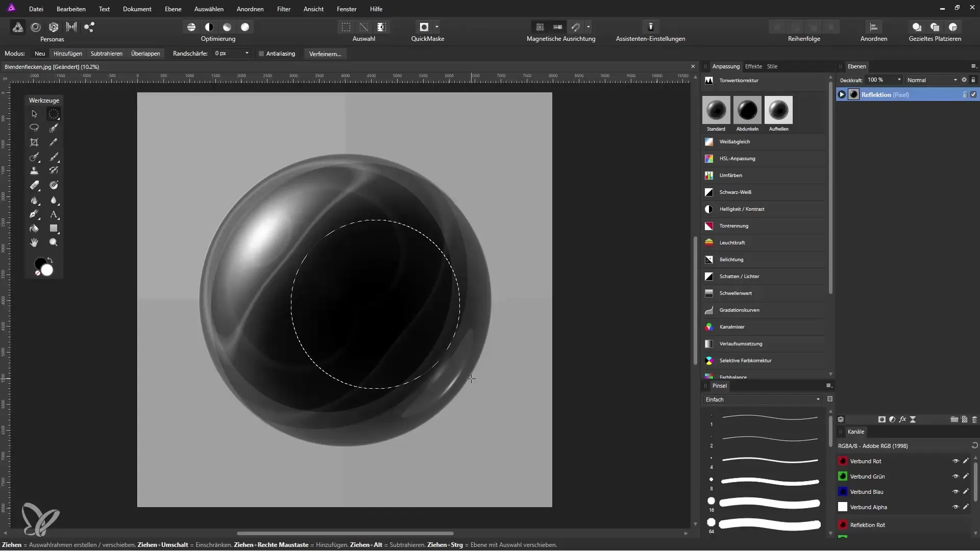Select the color picker eyedropper tool

coord(54,142)
